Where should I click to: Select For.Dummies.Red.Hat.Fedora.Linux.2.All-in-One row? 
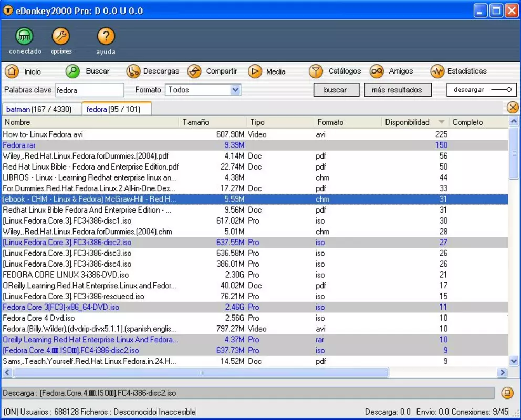[x=255, y=188]
